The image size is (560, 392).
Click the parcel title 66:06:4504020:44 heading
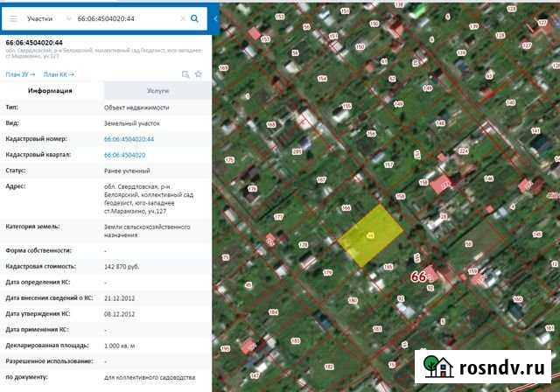pyautogui.click(x=34, y=42)
